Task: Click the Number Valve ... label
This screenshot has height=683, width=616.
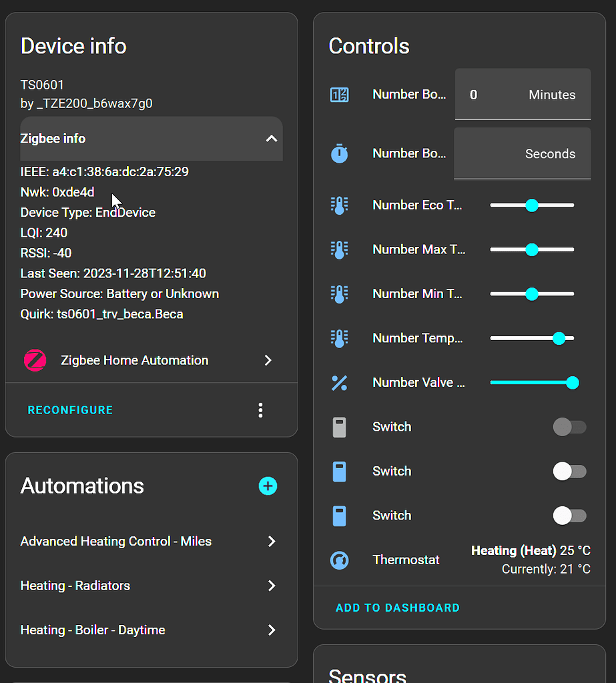Action: tap(418, 382)
